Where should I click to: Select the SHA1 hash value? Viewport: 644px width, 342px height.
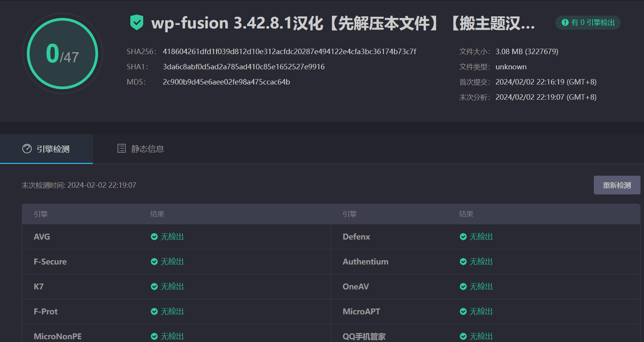point(244,67)
